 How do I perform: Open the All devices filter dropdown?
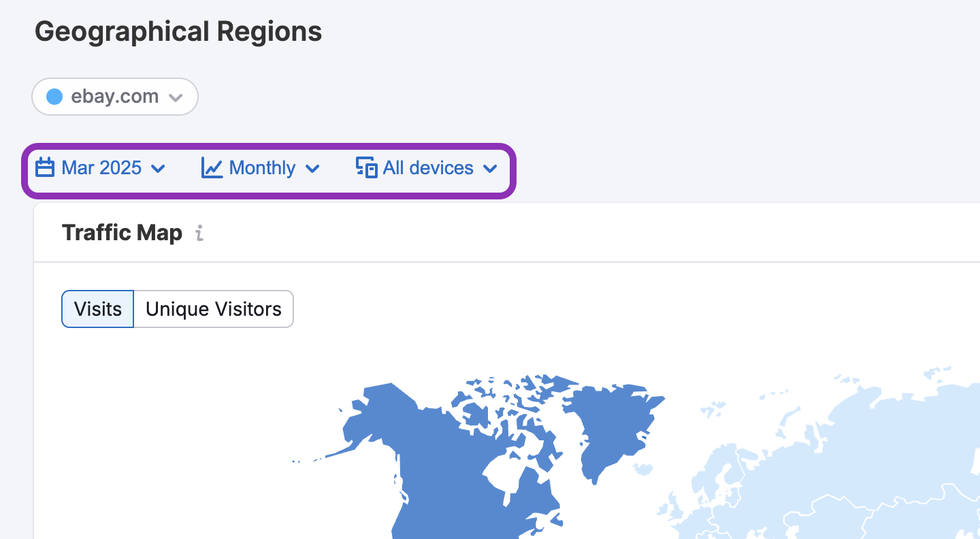(x=427, y=167)
